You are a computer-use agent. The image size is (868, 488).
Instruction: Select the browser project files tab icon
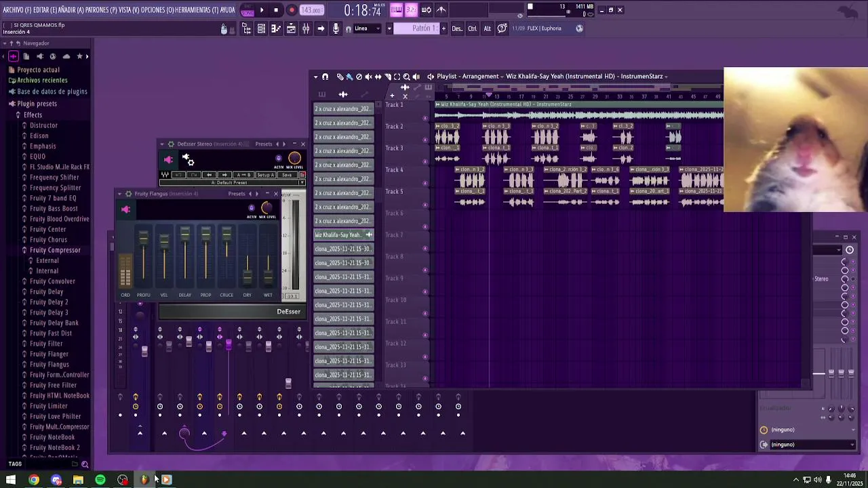pos(26,56)
